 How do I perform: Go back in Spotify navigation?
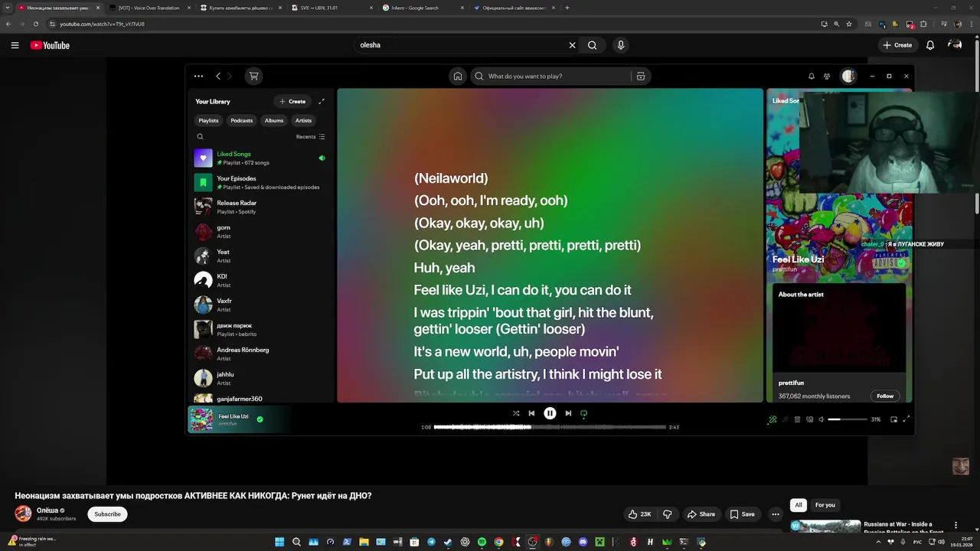(x=218, y=77)
